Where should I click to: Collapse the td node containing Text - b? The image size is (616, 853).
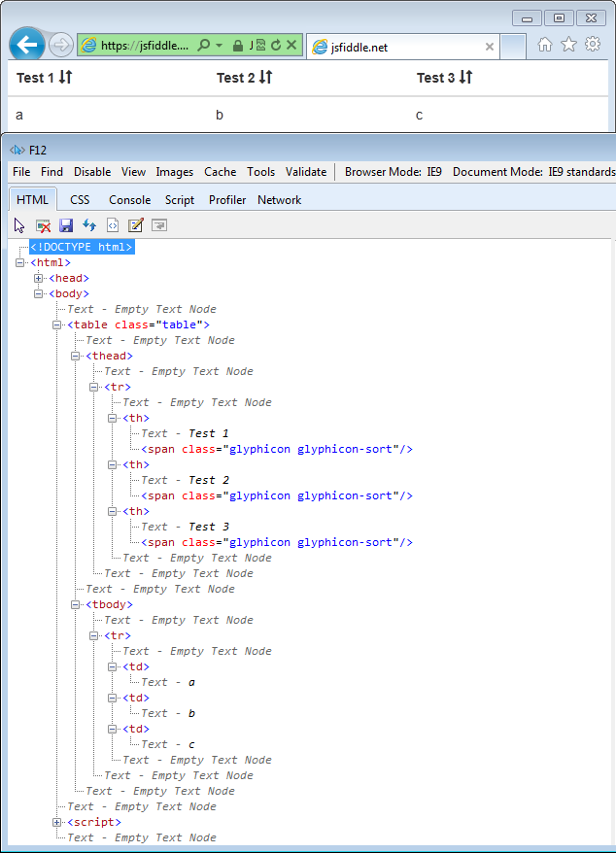[112, 698]
